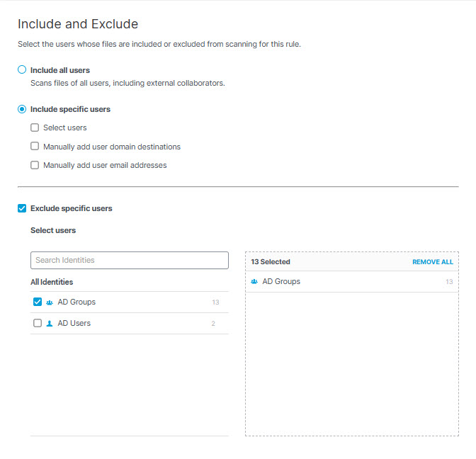Screen dimensions: 476x459
Task: Choose the Include specific users radio option
Action: pyautogui.click(x=22, y=109)
